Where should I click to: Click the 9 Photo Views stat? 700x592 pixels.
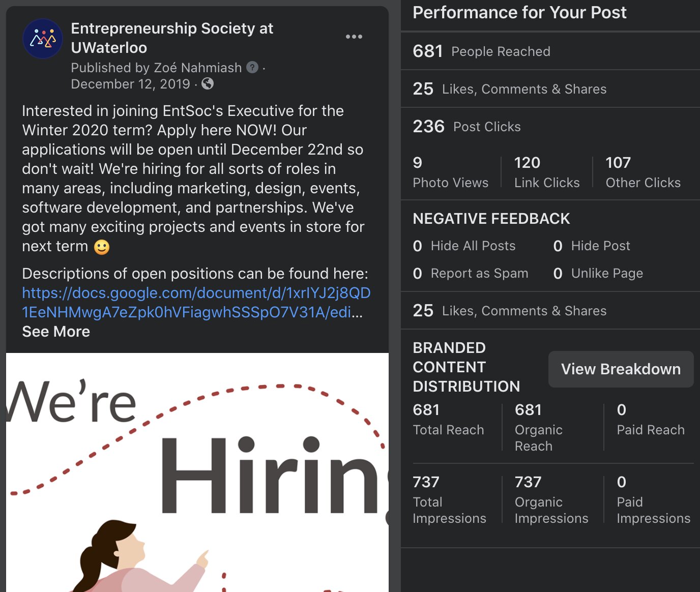coord(450,172)
